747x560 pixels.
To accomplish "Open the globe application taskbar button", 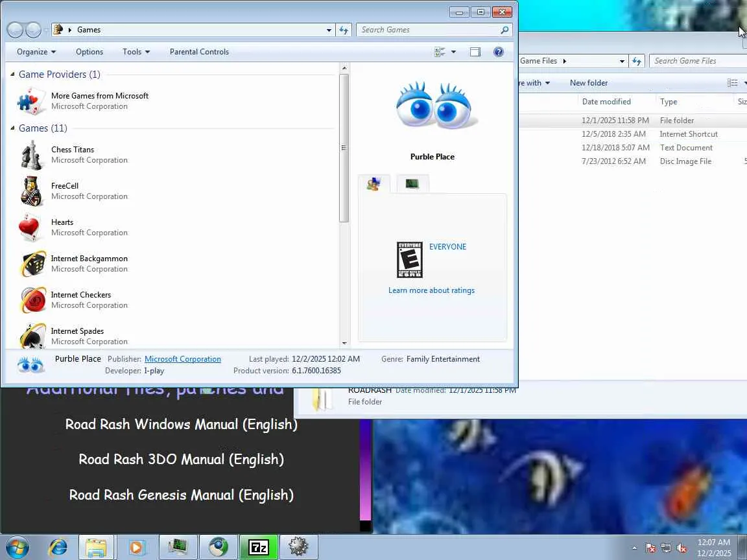I will pos(219,548).
